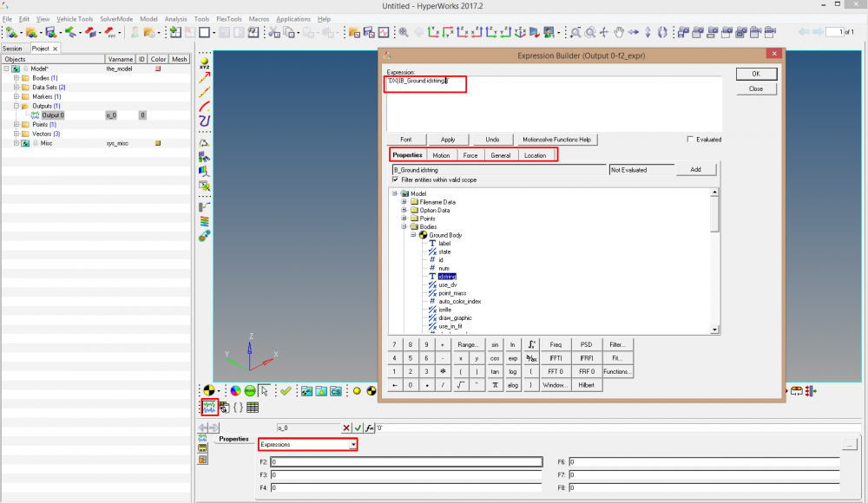Open the Analysis menu
The width and height of the screenshot is (868, 503).
tap(176, 19)
